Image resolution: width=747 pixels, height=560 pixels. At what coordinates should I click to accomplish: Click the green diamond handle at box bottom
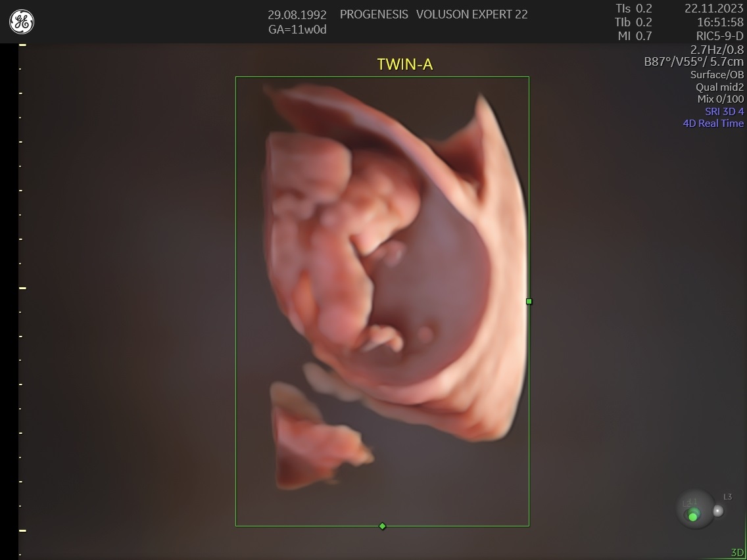(383, 526)
